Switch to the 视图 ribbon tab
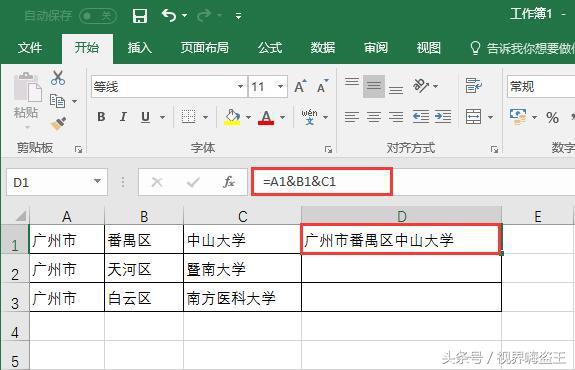Viewport: 575px width, 370px height. [428, 48]
